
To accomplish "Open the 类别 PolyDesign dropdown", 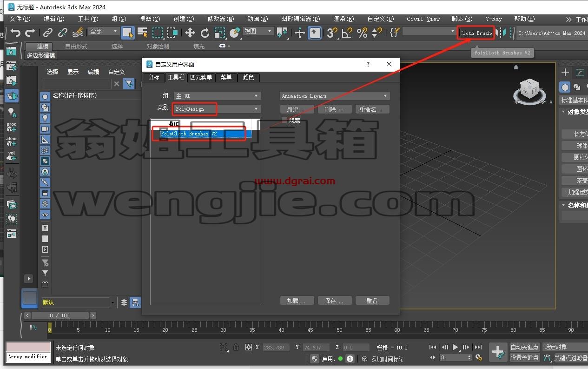I will [216, 109].
